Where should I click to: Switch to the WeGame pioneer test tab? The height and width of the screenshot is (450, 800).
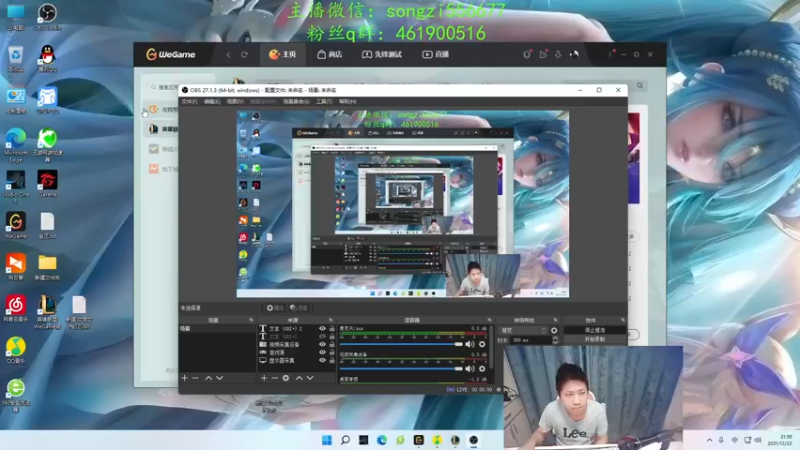pos(382,55)
